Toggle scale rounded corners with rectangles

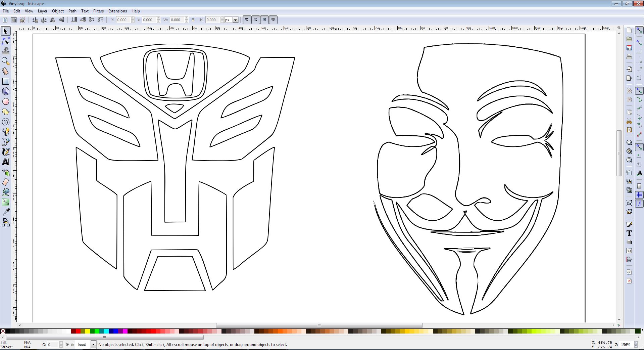[255, 20]
